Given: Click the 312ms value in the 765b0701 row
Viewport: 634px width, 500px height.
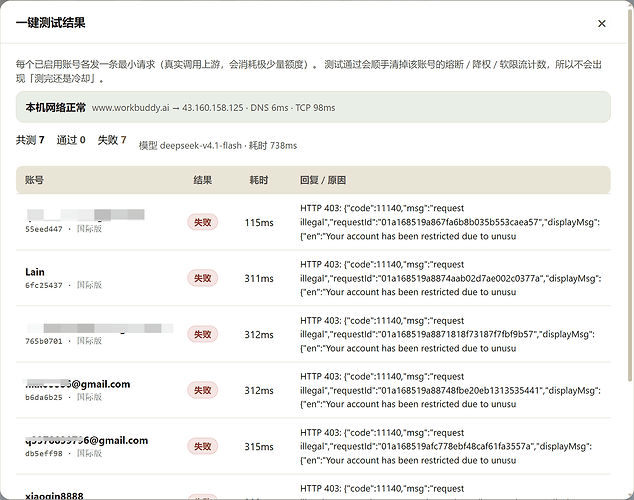Looking at the screenshot, I should click(x=259, y=335).
